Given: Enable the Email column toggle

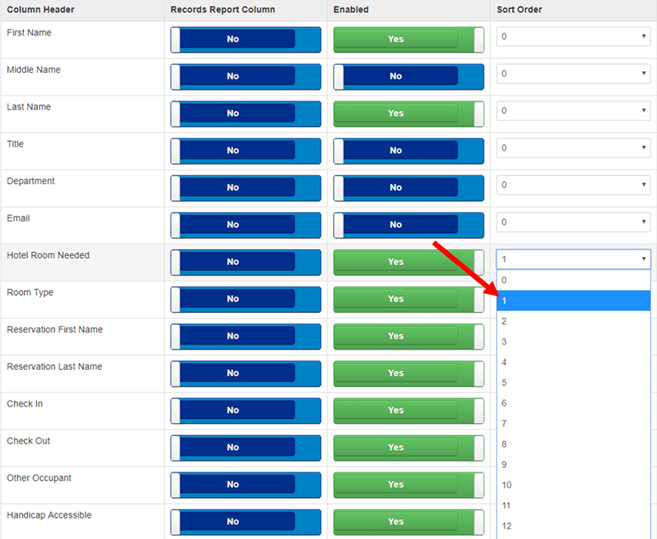Looking at the screenshot, I should coord(408,225).
